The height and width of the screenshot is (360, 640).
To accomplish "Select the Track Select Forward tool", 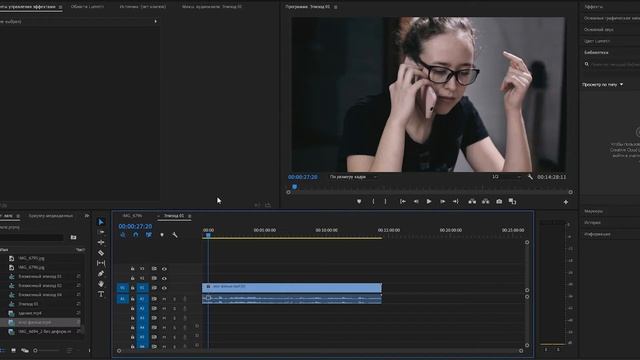I will pyautogui.click(x=101, y=232).
